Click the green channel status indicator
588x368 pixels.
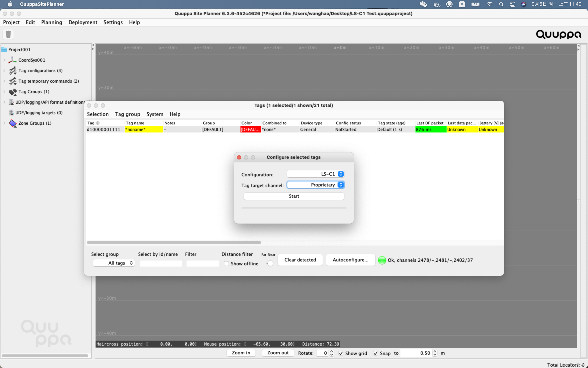382,260
